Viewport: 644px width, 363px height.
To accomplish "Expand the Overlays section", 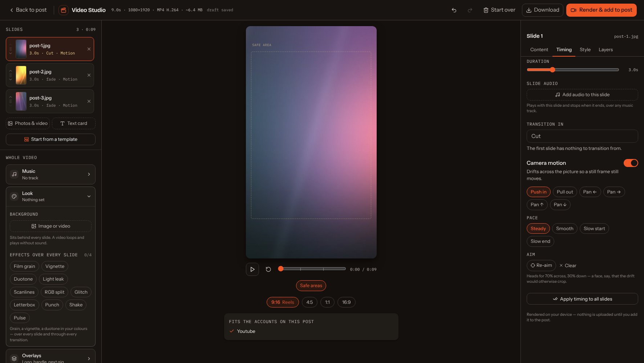I will (50, 356).
